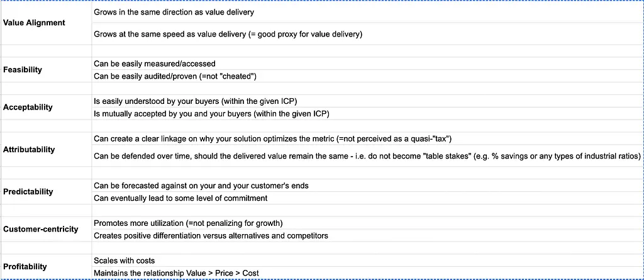644x280 pixels.
Task: Select the Feasibility category cell
Action: pyautogui.click(x=23, y=69)
